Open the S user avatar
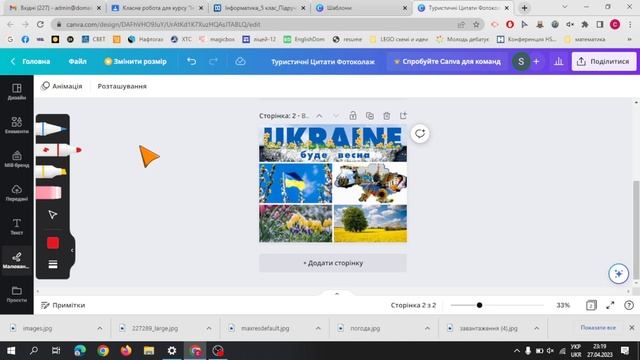The width and height of the screenshot is (640, 360). pos(521,62)
